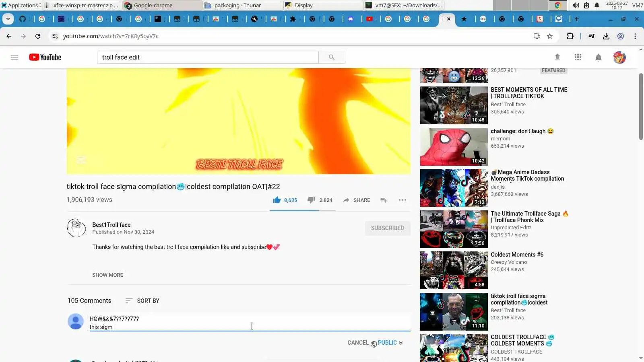Go to YouTube home logo
644x362 pixels.
pos(45,57)
